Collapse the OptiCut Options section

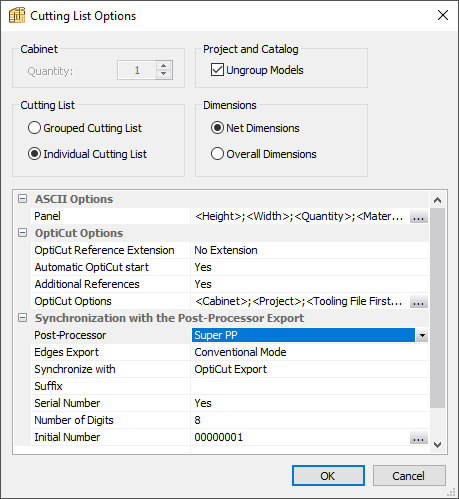[x=22, y=233]
